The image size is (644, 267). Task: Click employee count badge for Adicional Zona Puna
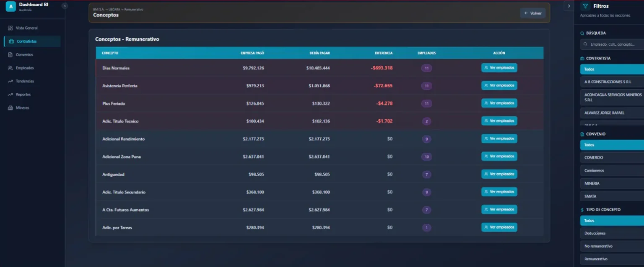click(x=426, y=157)
